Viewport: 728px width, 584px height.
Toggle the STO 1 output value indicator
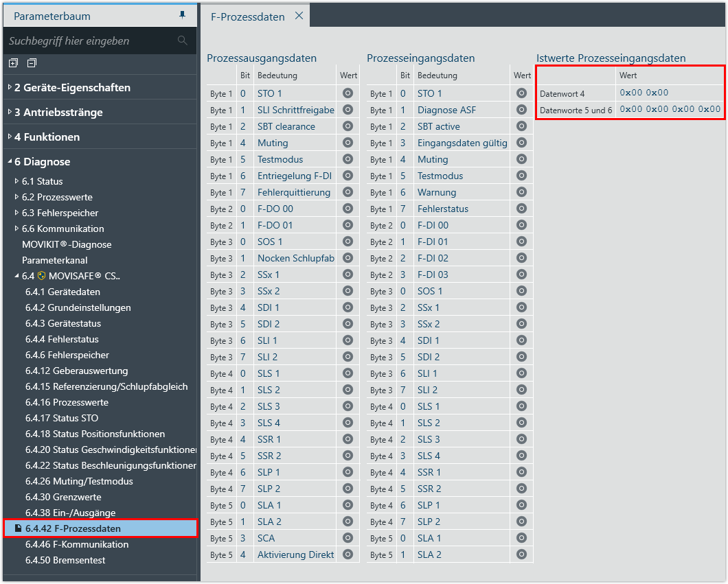(348, 93)
